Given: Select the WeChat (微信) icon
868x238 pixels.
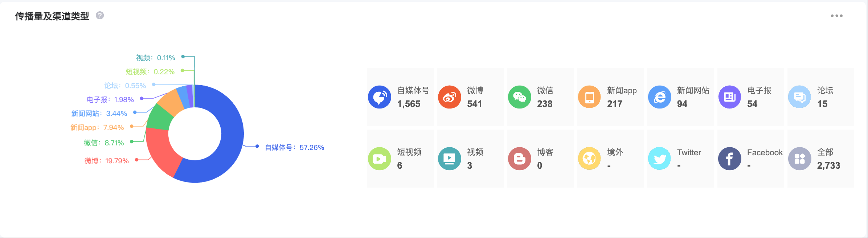Looking at the screenshot, I should coord(520,97).
